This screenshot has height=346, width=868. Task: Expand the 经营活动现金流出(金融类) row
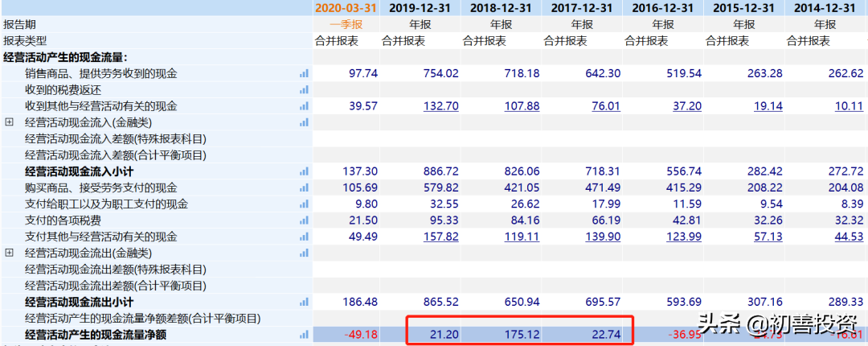pos(10,253)
